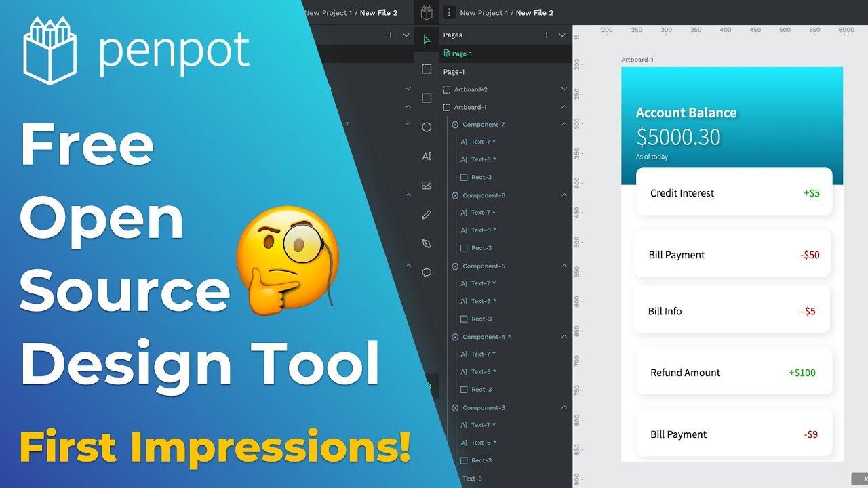Viewport: 868px width, 488px height.
Task: Expand the Artboard-2 layer
Action: pyautogui.click(x=564, y=89)
